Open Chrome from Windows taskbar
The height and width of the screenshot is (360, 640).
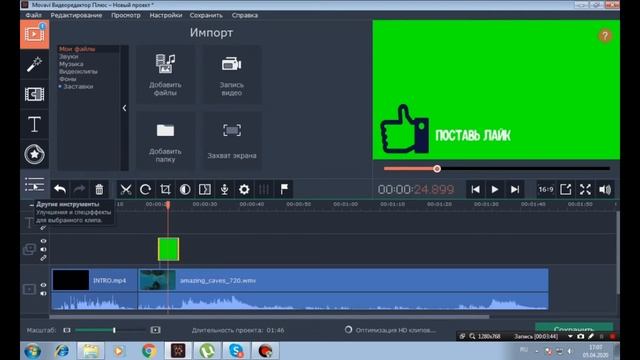tap(149, 351)
